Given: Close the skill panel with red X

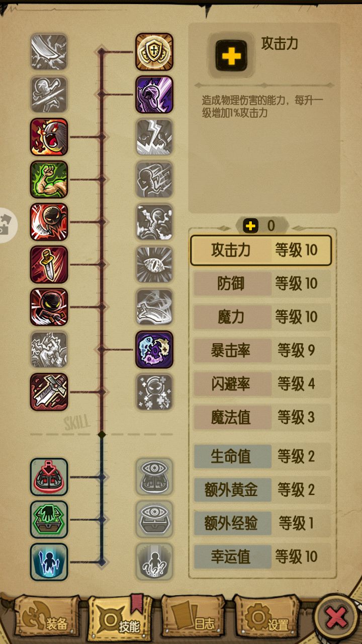Looking at the screenshot, I should pyautogui.click(x=336, y=618).
